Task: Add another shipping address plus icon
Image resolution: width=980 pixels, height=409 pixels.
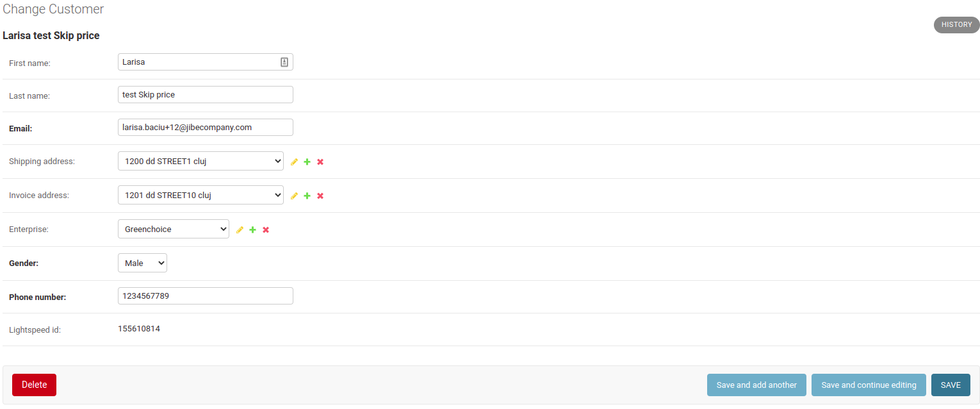Action: pos(307,162)
